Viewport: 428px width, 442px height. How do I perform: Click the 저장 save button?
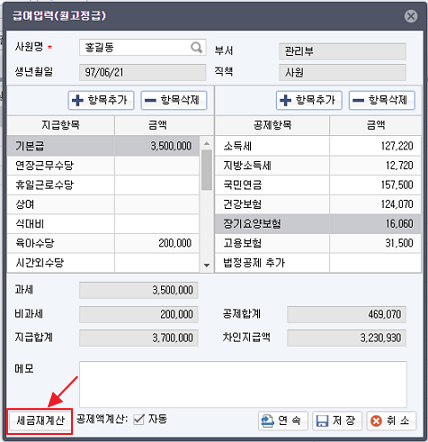(337, 421)
